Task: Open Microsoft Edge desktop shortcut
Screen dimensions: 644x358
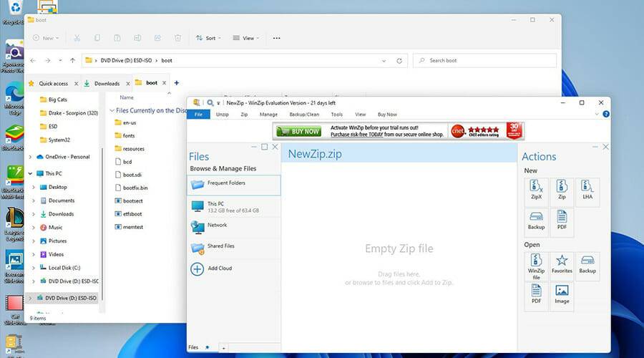Action: (x=14, y=97)
